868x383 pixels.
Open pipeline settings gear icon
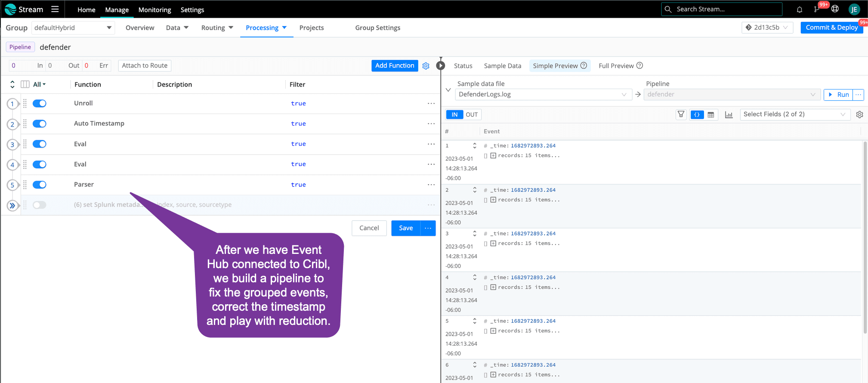(x=426, y=66)
